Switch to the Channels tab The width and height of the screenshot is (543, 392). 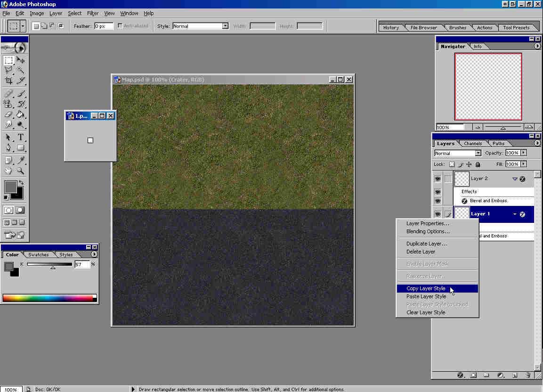(x=472, y=144)
